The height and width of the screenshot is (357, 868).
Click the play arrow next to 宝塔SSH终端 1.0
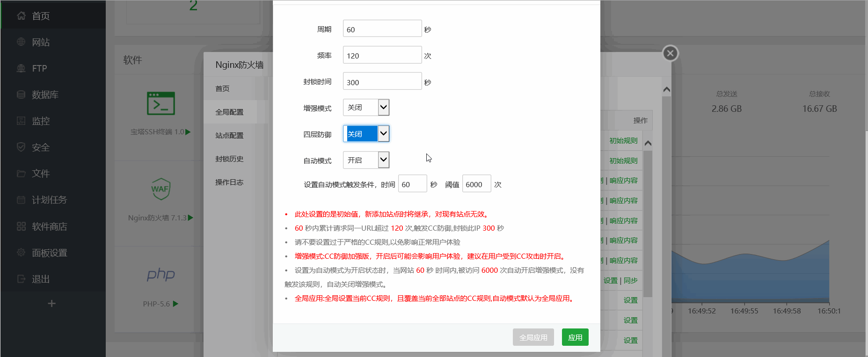click(188, 132)
